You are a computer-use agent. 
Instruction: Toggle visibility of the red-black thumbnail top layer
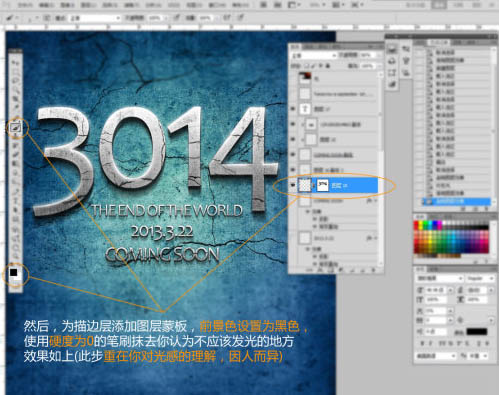[293, 78]
